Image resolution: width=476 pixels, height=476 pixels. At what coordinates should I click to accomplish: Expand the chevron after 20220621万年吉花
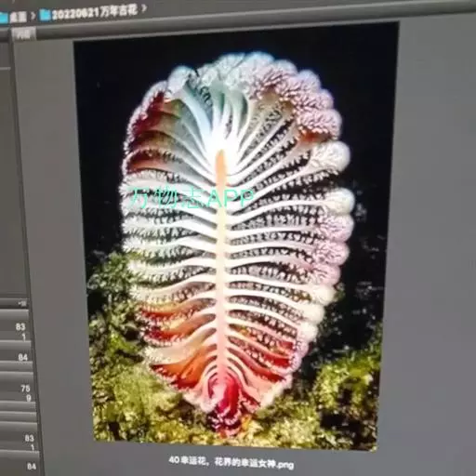(143, 8)
